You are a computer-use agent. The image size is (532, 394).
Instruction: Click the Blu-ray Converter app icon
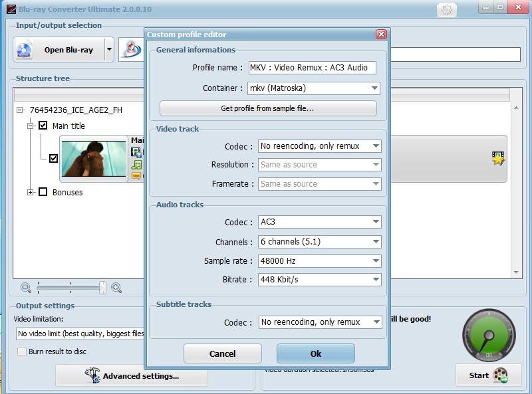(x=11, y=9)
